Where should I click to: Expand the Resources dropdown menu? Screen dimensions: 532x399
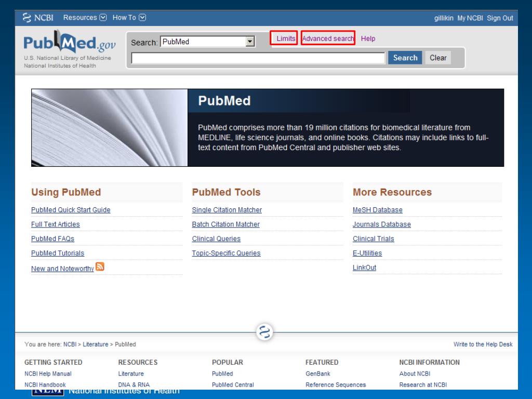coord(85,18)
